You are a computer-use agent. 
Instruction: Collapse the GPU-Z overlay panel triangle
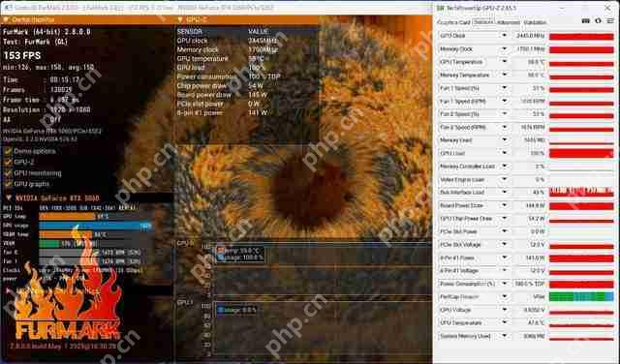point(180,19)
